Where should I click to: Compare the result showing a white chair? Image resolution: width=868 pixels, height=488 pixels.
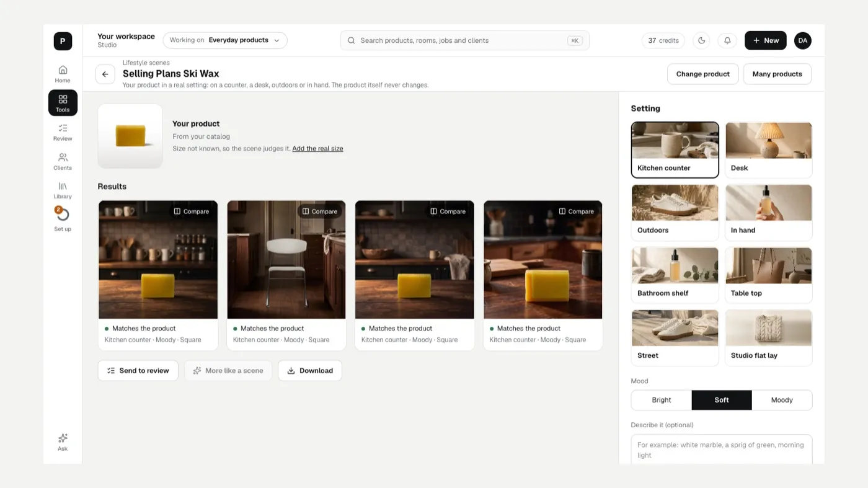click(320, 211)
